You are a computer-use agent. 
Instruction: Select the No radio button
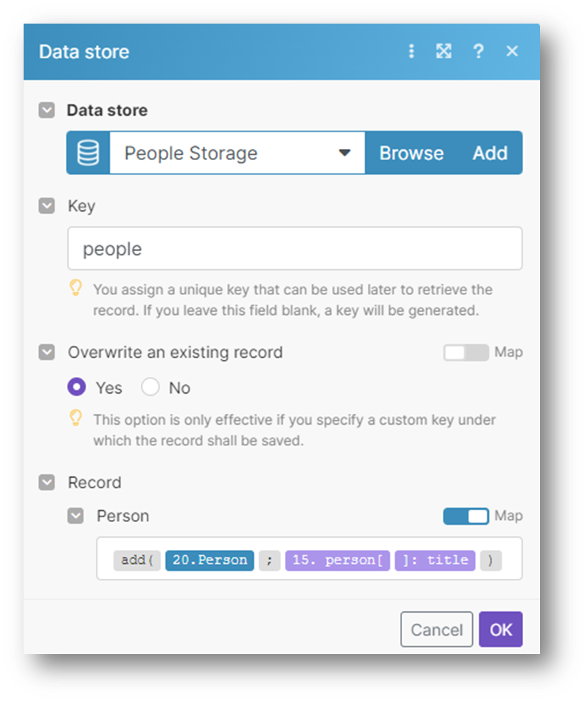[x=151, y=387]
